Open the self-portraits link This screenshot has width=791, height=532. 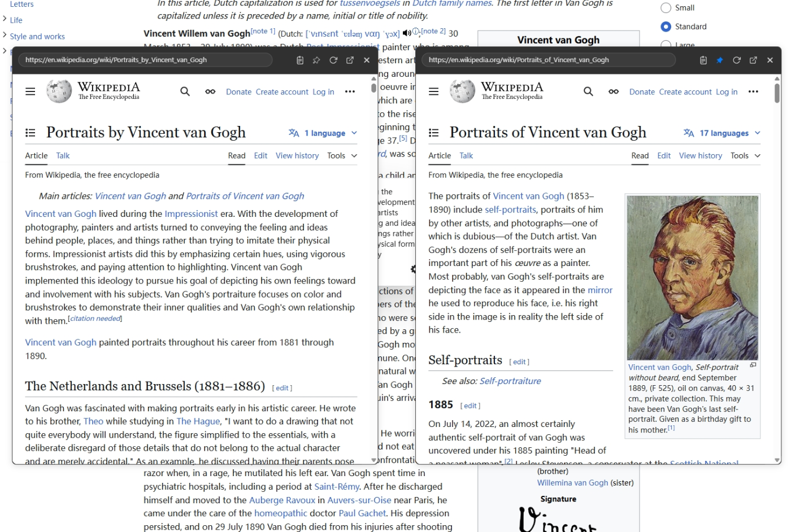click(x=510, y=210)
